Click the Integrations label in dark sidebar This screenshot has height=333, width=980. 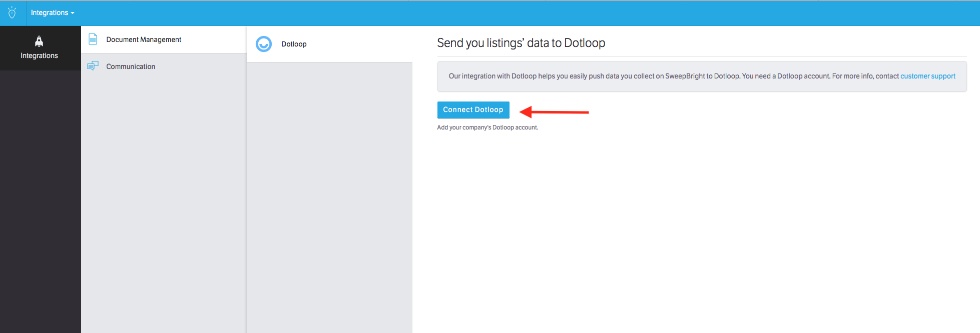click(x=39, y=55)
